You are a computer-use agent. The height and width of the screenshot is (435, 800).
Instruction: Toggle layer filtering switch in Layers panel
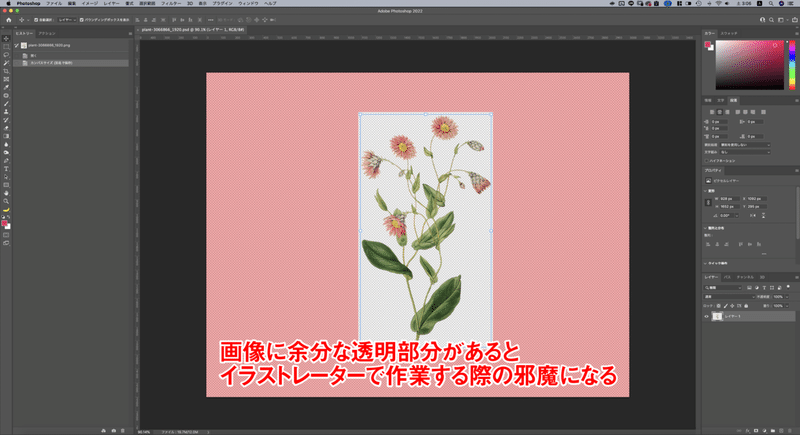(788, 288)
